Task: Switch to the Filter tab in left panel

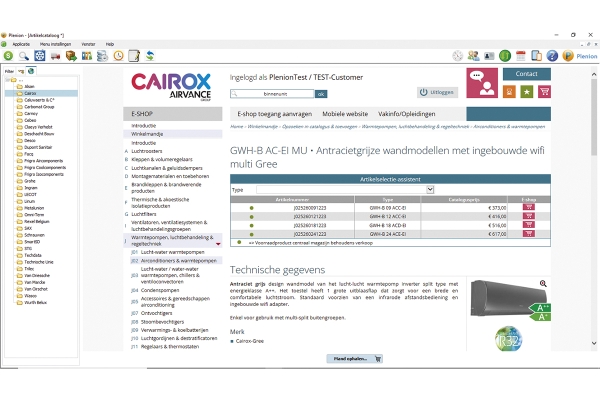Action: [x=9, y=71]
